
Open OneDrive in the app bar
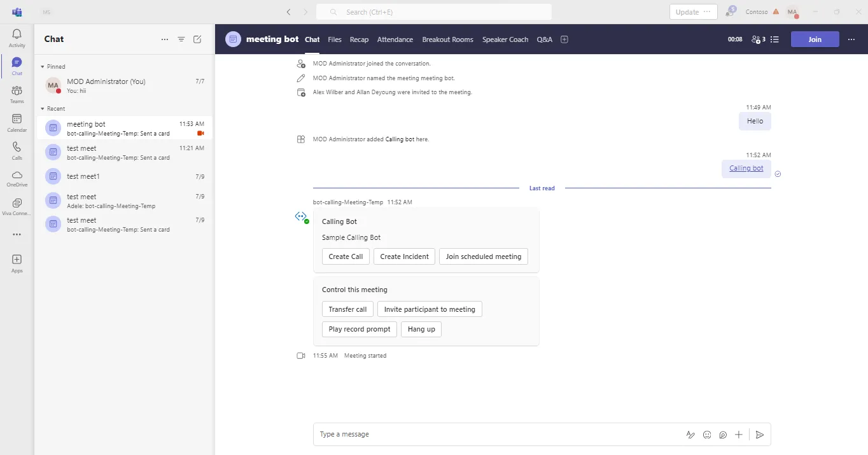pos(17,179)
